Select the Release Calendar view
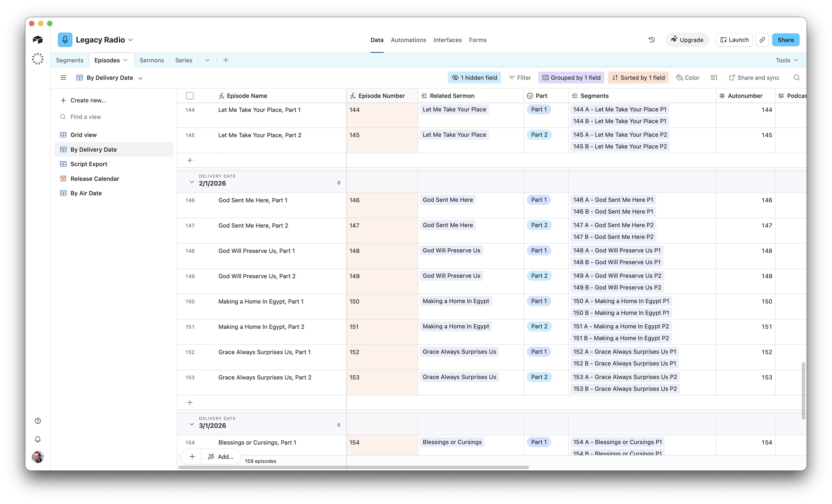 coord(95,179)
